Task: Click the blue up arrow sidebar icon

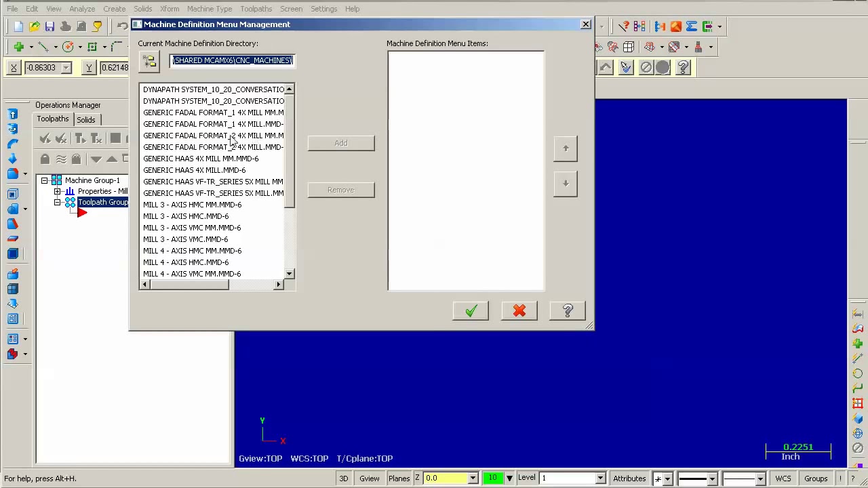Action: pyautogui.click(x=12, y=115)
